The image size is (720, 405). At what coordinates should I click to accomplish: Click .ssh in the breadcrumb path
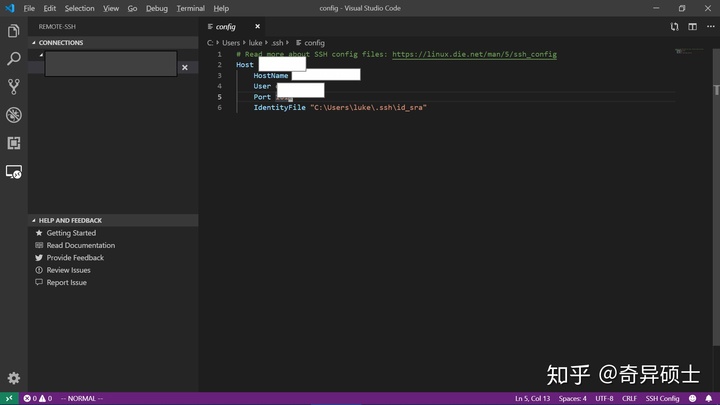point(277,43)
